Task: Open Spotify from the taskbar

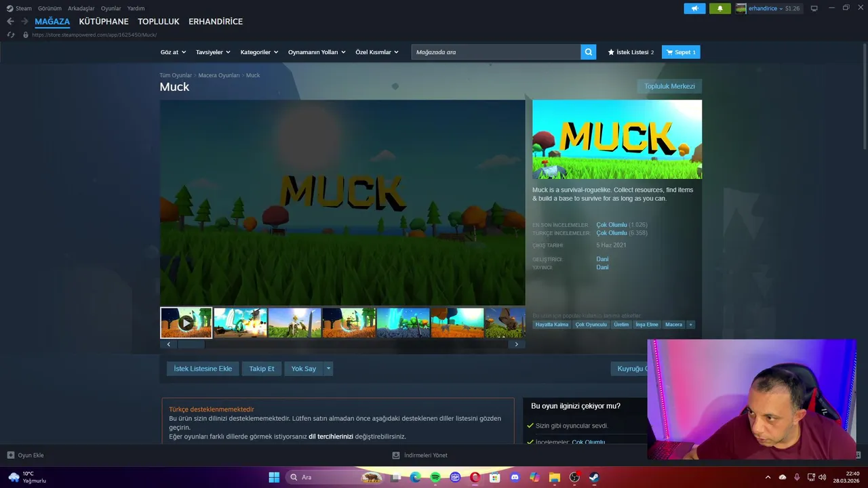Action: [435, 477]
